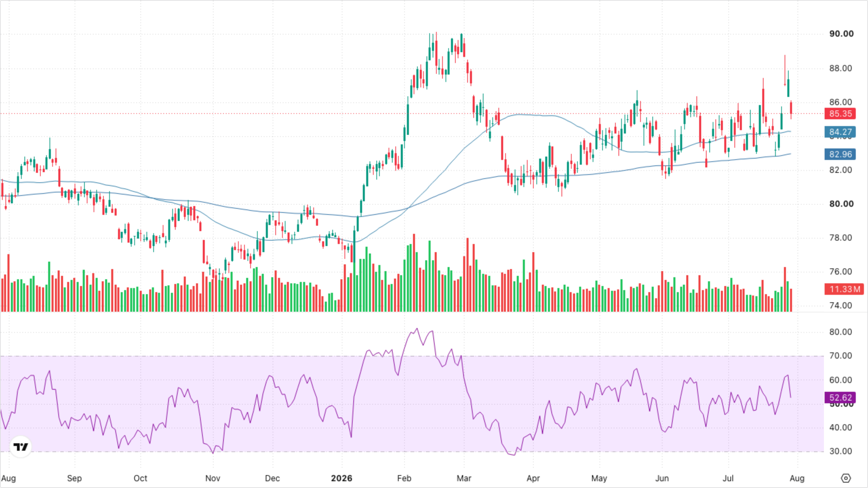Click the purple 52.62 RSI value label
The width and height of the screenshot is (868, 488).
840,398
